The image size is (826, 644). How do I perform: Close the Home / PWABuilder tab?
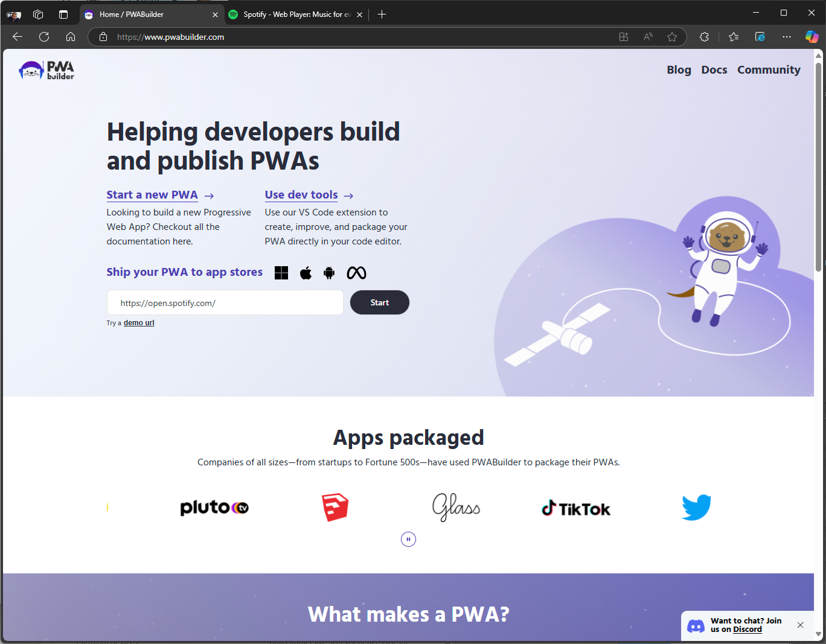[215, 14]
